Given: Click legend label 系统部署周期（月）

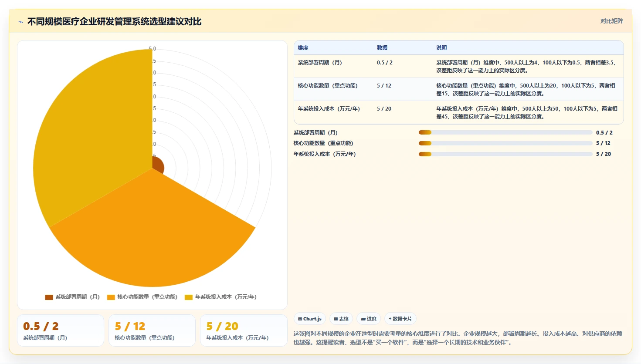Looking at the screenshot, I should point(78,297).
